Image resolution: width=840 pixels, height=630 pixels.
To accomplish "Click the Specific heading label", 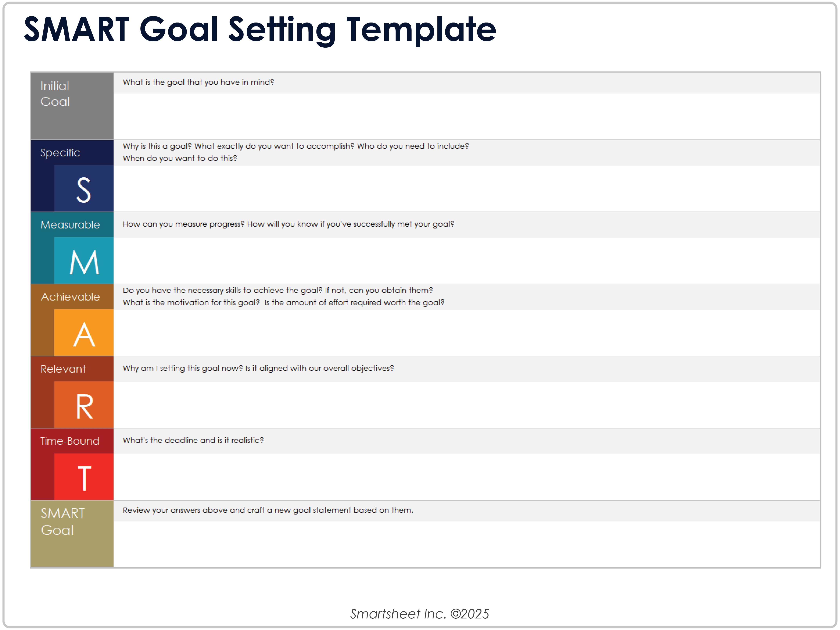I will point(60,153).
